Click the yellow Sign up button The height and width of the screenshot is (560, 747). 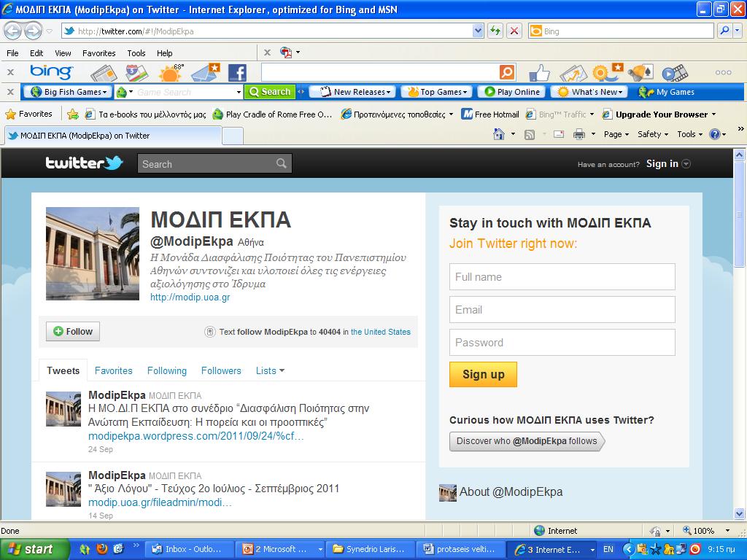[x=483, y=374]
